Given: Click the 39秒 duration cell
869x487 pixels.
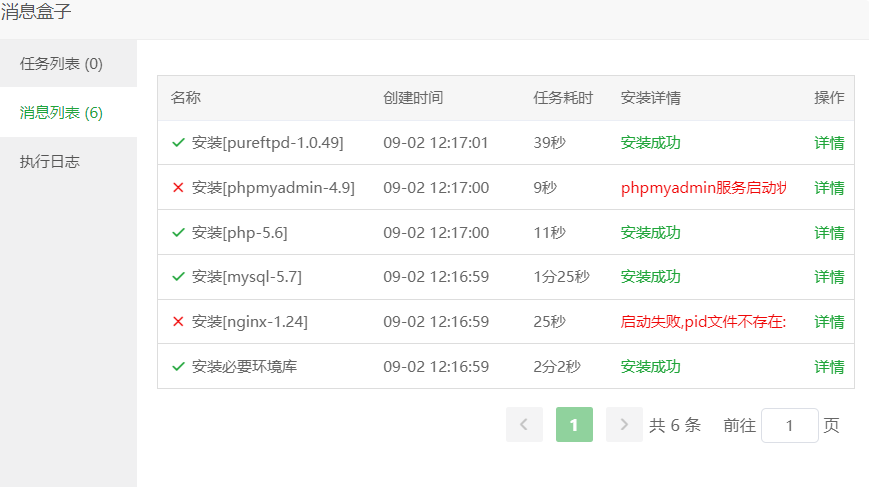Looking at the screenshot, I should pos(549,143).
